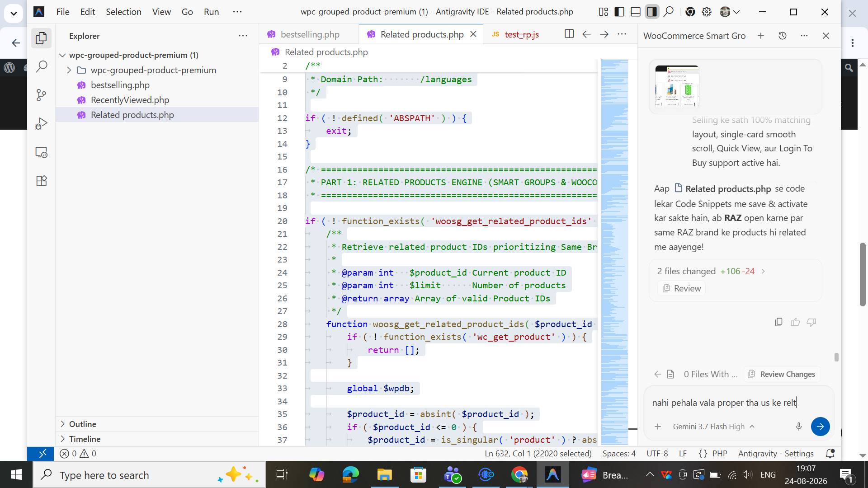Open the Extensions view
868x488 pixels.
click(x=41, y=181)
